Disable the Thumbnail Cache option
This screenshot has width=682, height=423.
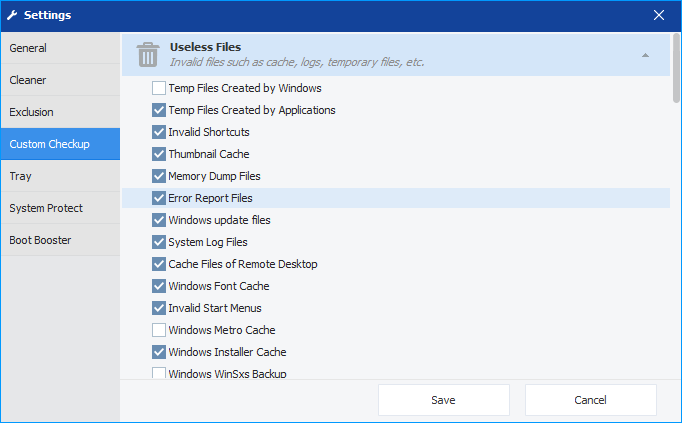(159, 154)
